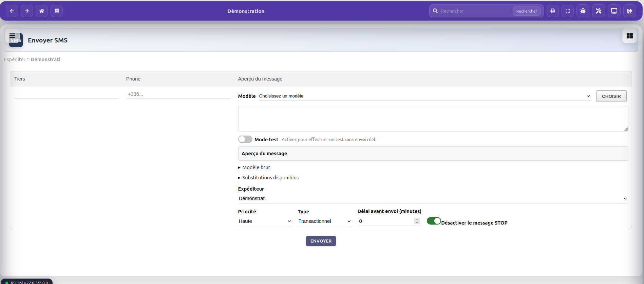
Task: Click the back arrow navigation icon
Action: click(x=12, y=11)
